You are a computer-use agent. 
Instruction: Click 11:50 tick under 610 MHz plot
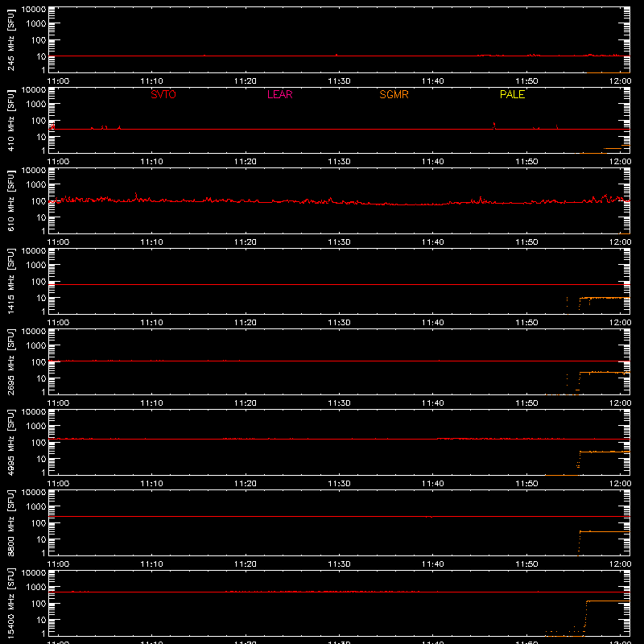pos(526,242)
